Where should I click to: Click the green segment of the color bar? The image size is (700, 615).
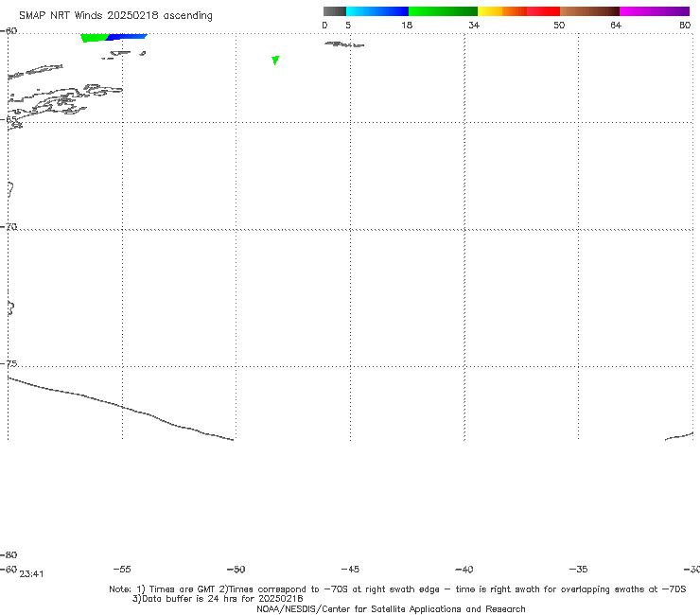pyautogui.click(x=443, y=11)
